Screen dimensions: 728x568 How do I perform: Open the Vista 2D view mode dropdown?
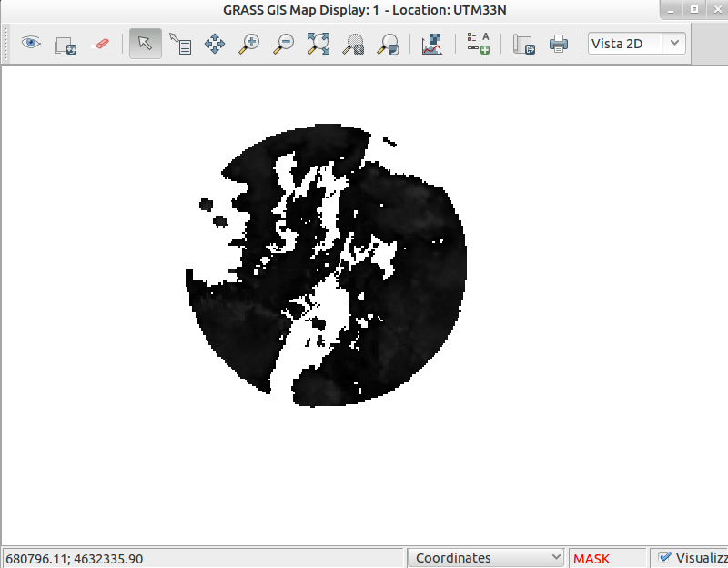click(x=636, y=44)
